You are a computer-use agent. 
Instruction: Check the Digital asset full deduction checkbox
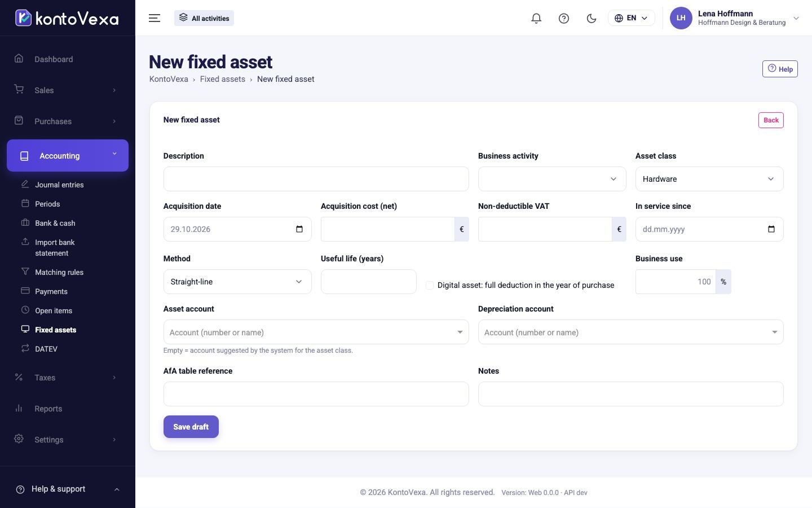click(430, 285)
